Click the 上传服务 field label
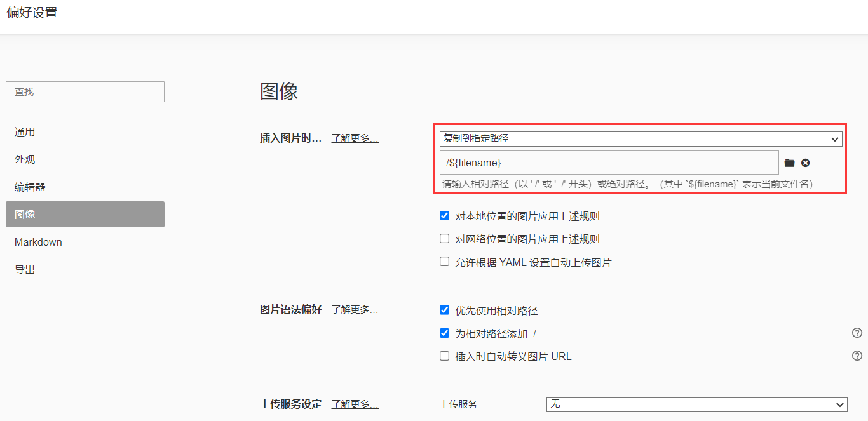This screenshot has height=421, width=868. click(458, 404)
